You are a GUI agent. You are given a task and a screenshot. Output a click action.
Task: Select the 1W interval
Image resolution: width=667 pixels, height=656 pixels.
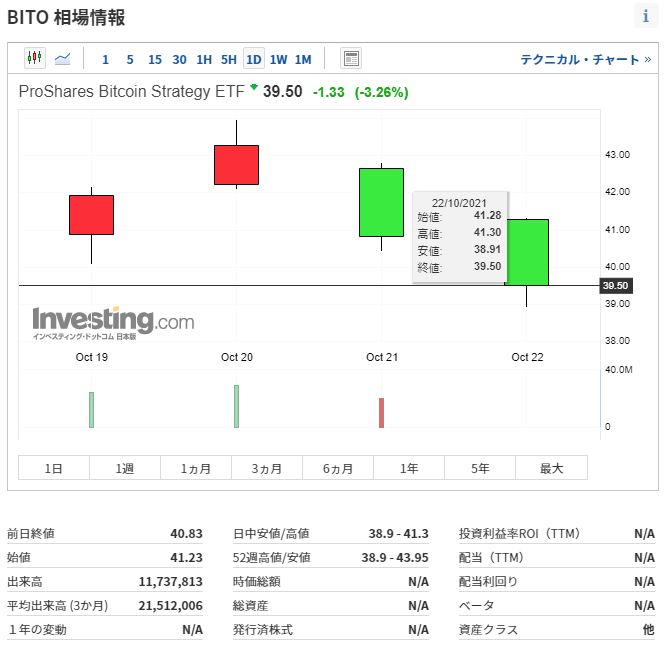[x=279, y=60]
